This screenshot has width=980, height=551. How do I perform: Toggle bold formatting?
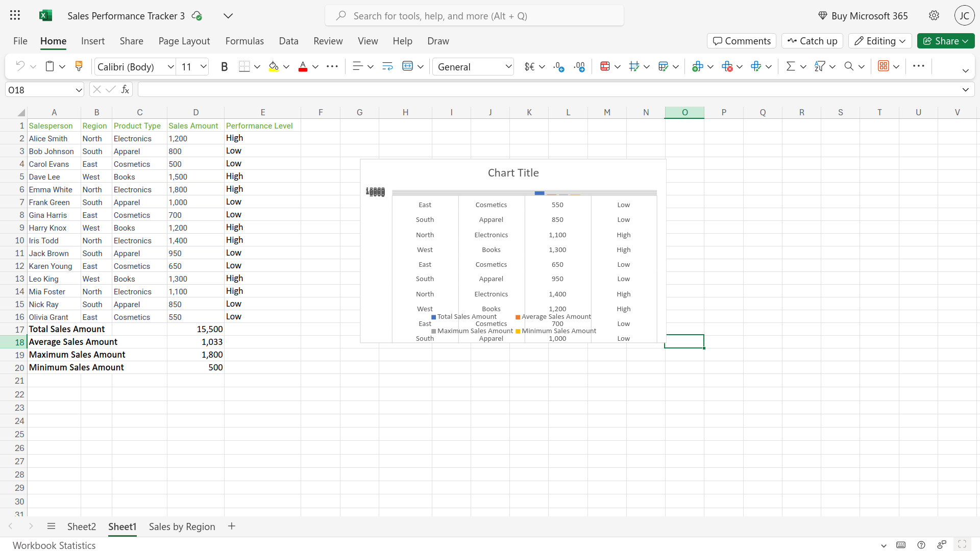[x=224, y=67]
